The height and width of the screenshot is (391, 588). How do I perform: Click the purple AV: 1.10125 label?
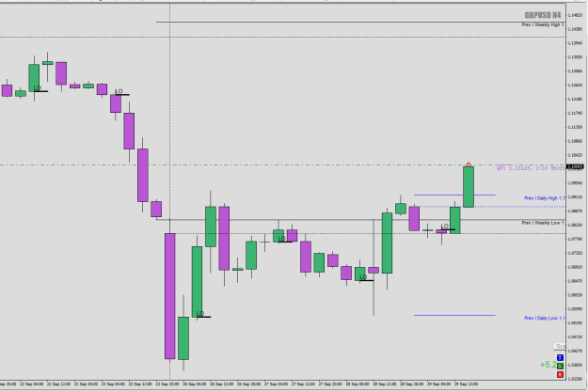click(531, 168)
